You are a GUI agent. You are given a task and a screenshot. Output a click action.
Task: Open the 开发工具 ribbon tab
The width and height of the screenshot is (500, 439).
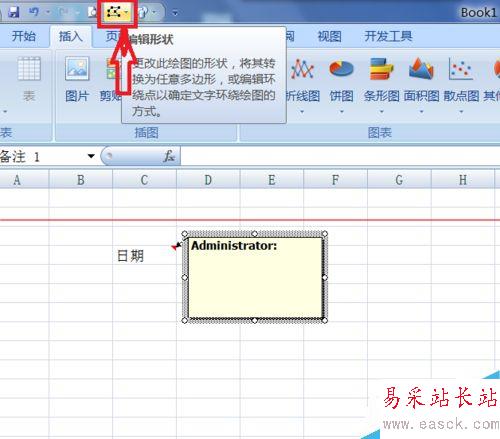[x=388, y=36]
